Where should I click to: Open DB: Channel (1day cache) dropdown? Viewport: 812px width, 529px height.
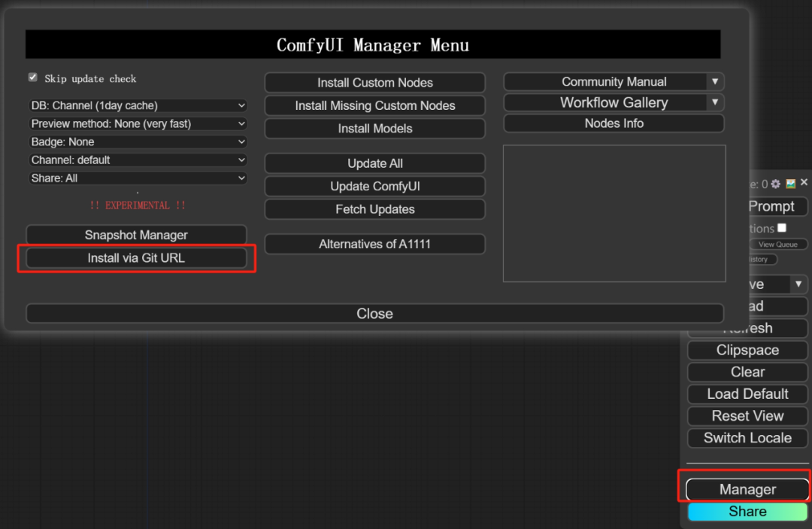[x=138, y=105]
